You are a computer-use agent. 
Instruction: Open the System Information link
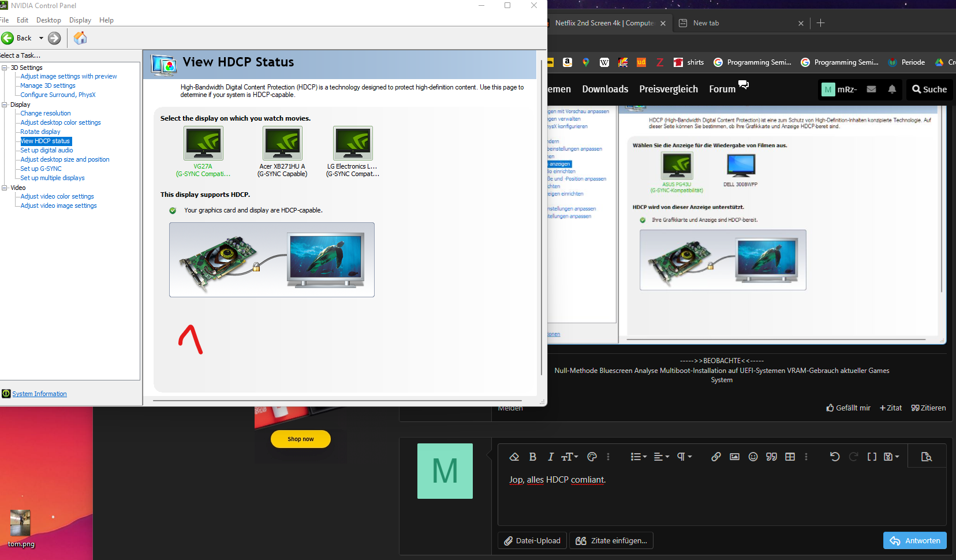(39, 394)
